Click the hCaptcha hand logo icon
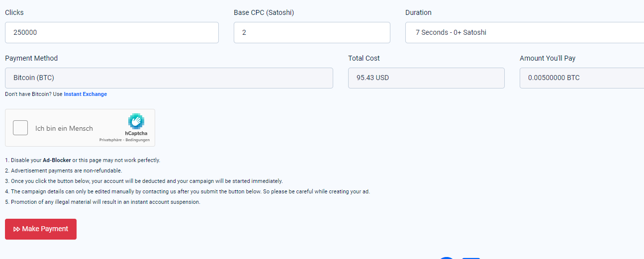644x259 pixels. [x=136, y=121]
